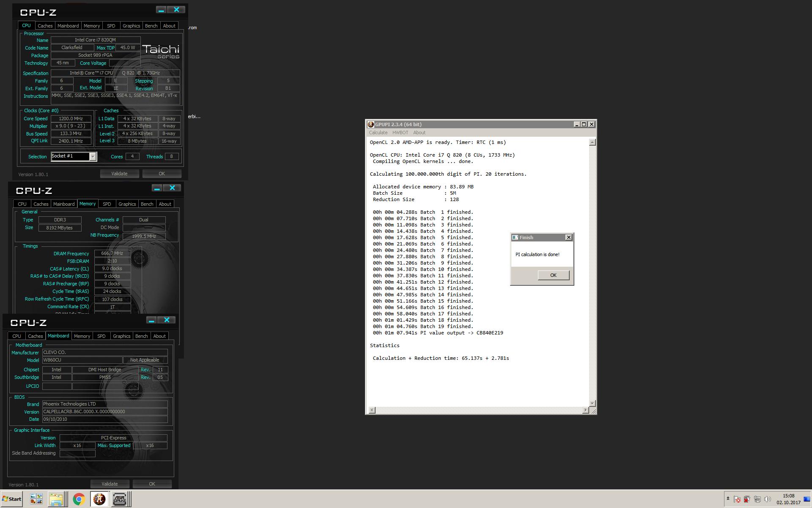The width and height of the screenshot is (812, 508).
Task: Click the processor Name field 'Intel Core i7 820QM'
Action: [96, 40]
